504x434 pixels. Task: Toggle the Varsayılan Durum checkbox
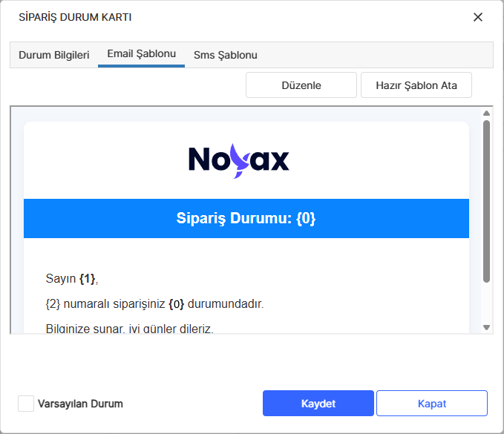26,404
